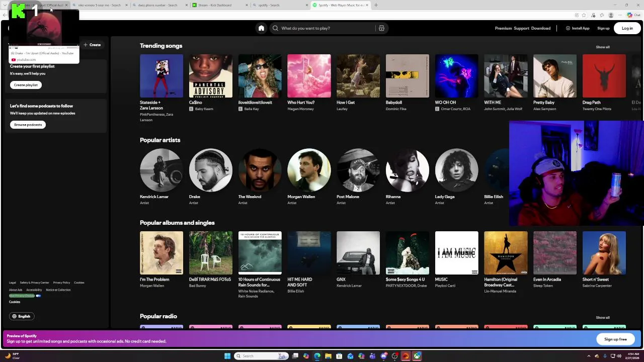Open the Hamilton Original Broadway Cast cover
This screenshot has height=362, width=644.
(x=506, y=253)
